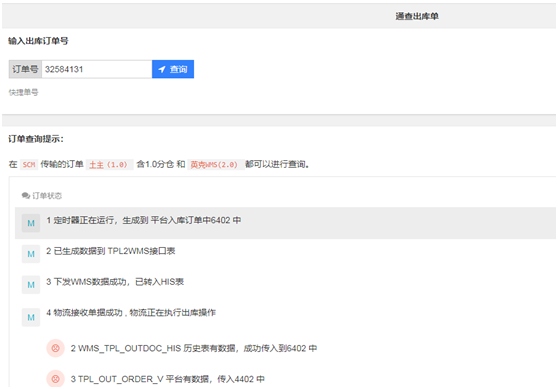Screen dimensions: 558x389
Task: Click the 快捷单号 hint text
Action: pyautogui.click(x=23, y=93)
